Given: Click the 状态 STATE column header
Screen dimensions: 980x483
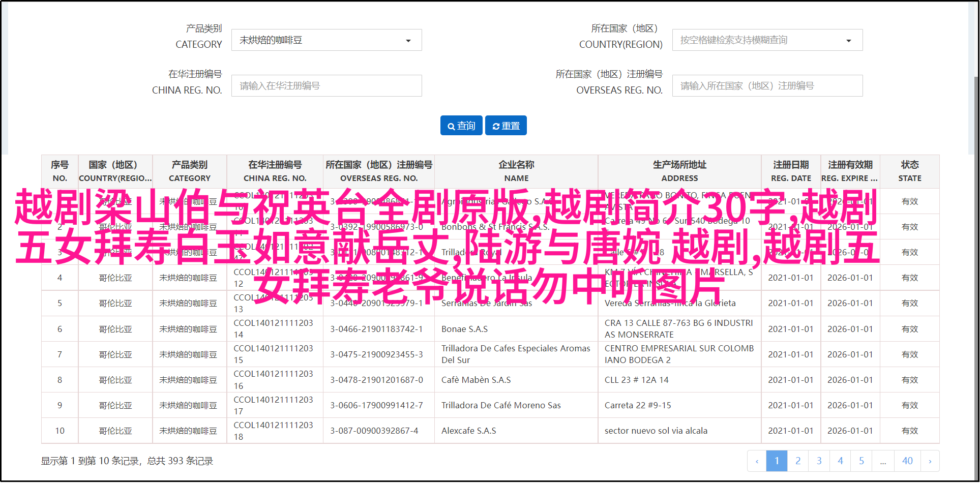Looking at the screenshot, I should tap(909, 171).
